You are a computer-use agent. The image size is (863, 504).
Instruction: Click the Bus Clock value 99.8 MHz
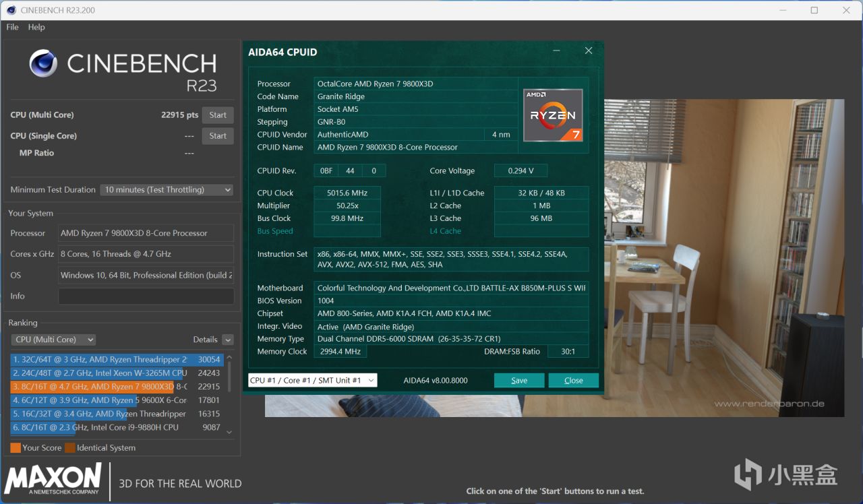347,219
